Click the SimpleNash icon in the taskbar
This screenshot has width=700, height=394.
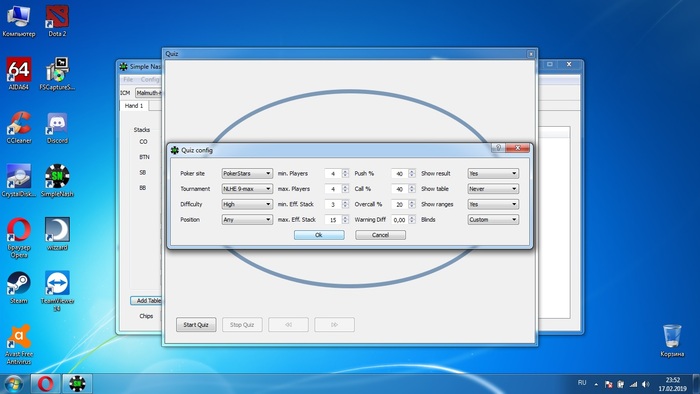[x=77, y=383]
